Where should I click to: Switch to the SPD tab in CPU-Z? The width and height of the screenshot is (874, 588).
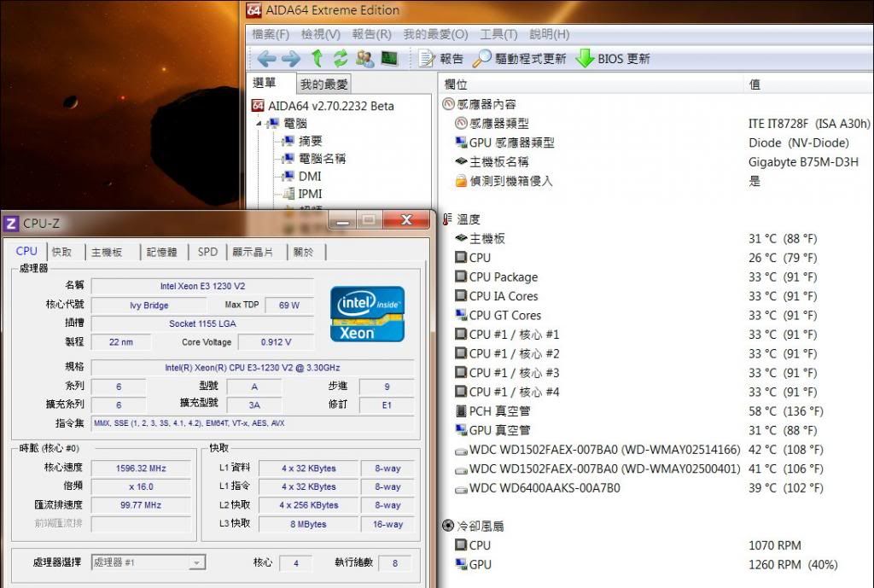pyautogui.click(x=207, y=252)
